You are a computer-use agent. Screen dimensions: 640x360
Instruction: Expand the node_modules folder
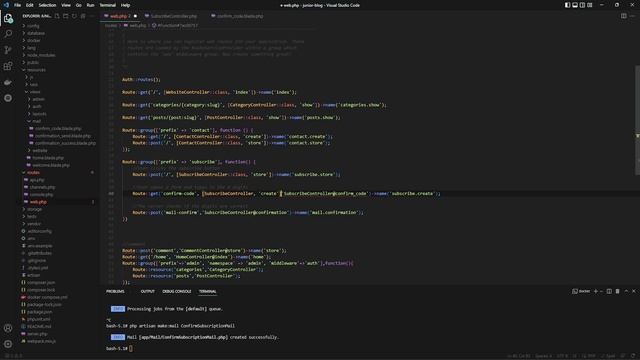tap(41, 55)
